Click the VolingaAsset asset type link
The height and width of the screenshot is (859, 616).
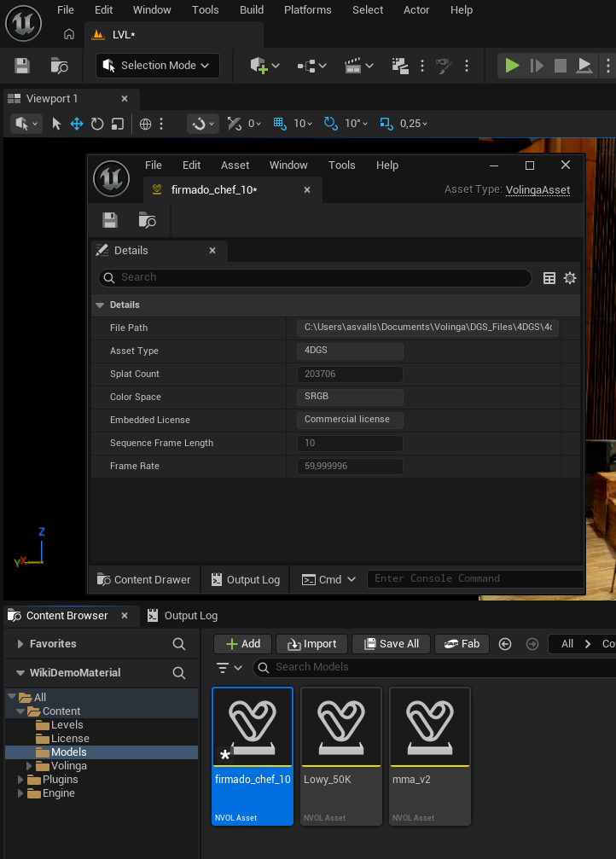point(538,190)
